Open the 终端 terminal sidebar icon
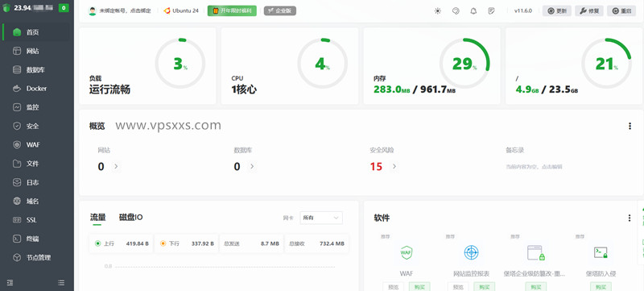 (x=17, y=239)
